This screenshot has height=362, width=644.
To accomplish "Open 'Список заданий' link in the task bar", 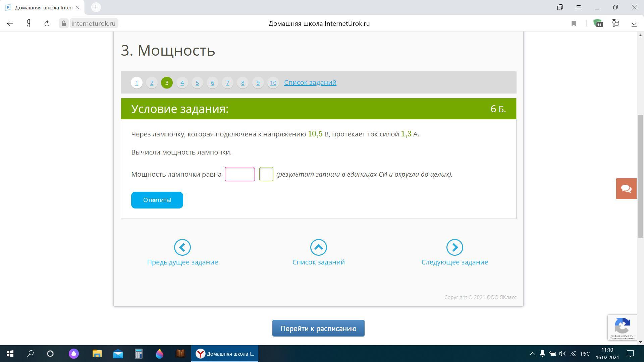I will click(x=310, y=82).
